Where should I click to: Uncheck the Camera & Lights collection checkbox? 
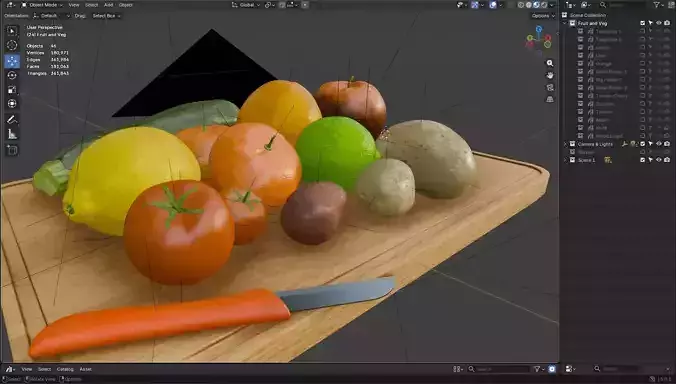pos(643,144)
